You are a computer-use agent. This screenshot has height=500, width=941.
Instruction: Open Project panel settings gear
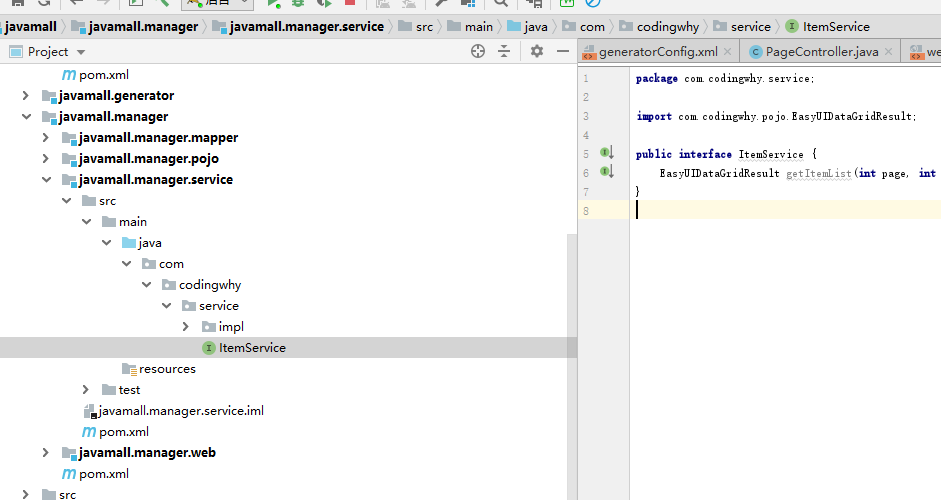pyautogui.click(x=537, y=51)
